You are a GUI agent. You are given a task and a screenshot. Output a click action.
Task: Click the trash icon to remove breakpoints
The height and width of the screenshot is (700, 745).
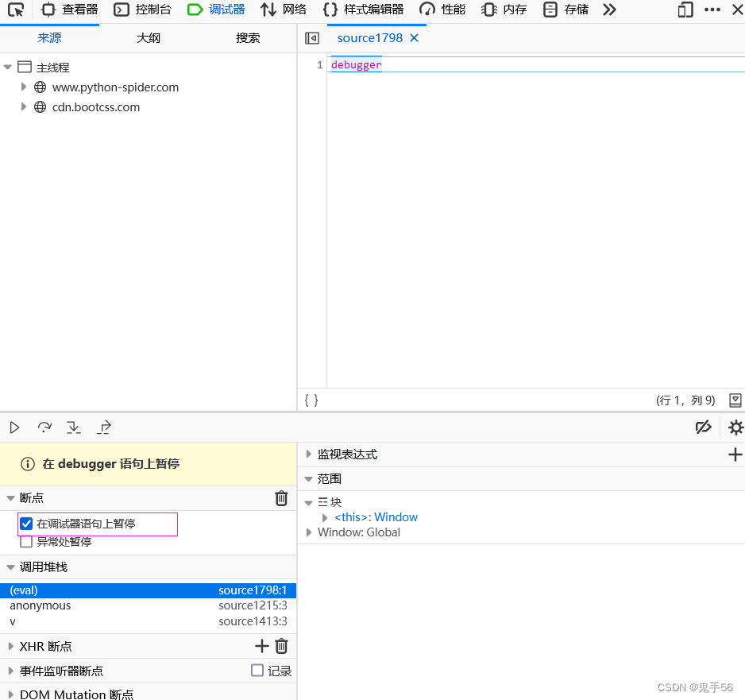pos(281,498)
